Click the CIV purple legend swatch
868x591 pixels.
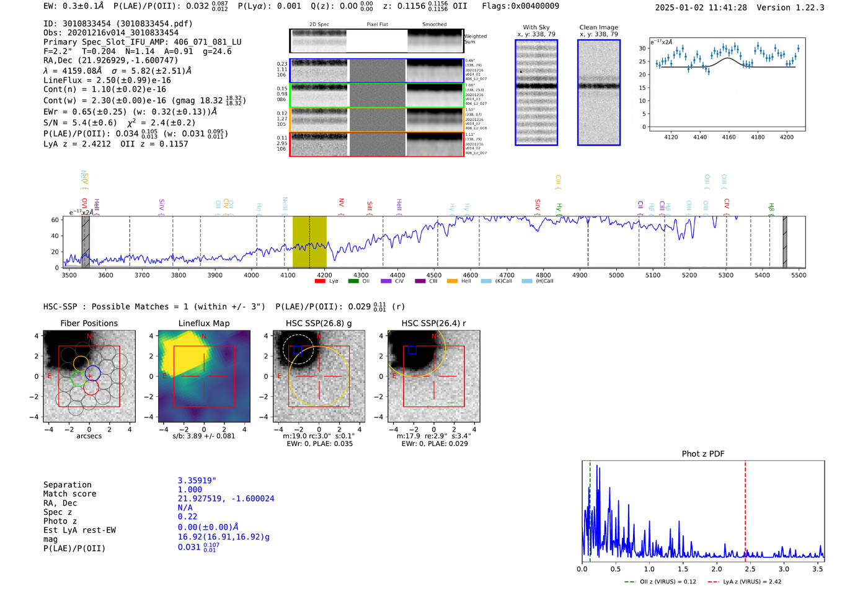coord(386,281)
